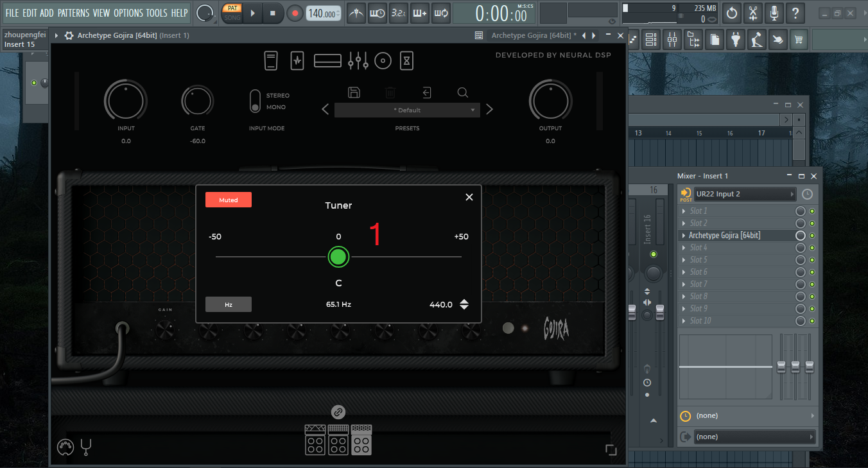Toggle the STEREO/MONO input mode switch
Screen dimensions: 868x468
point(255,101)
